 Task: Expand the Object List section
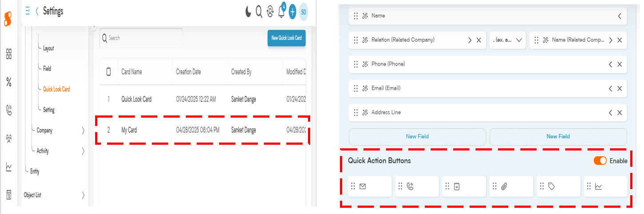click(84, 195)
